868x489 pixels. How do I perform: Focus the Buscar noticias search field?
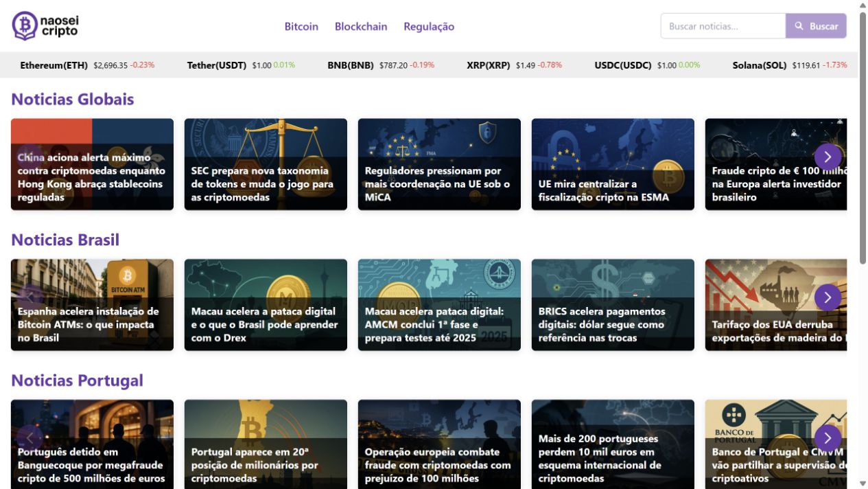coord(723,26)
